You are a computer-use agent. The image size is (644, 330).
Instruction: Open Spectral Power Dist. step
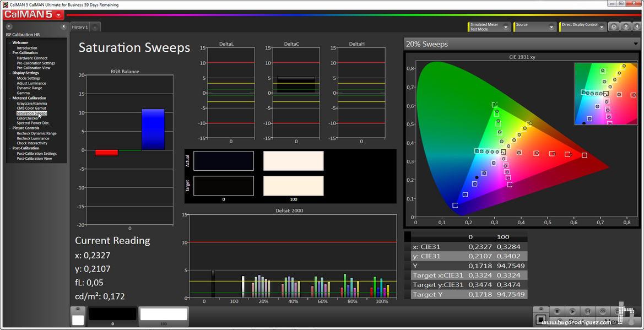[x=33, y=123]
